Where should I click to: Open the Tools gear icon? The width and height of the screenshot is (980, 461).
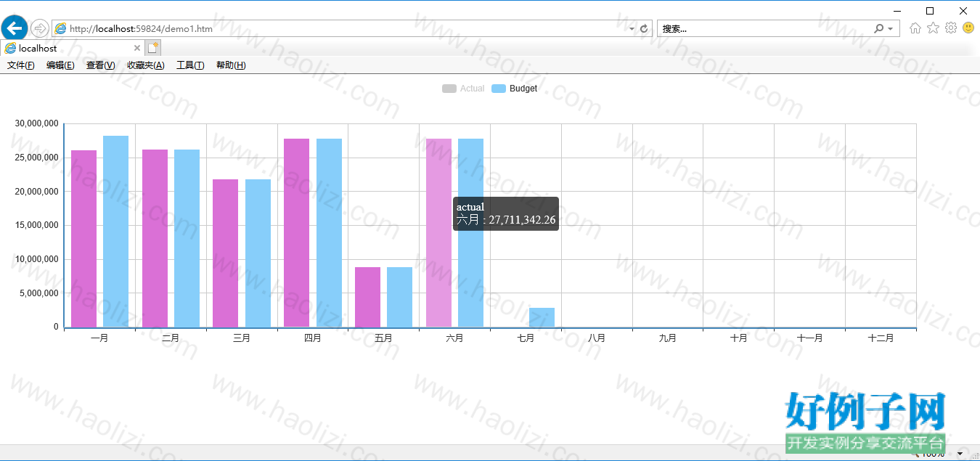pyautogui.click(x=951, y=28)
